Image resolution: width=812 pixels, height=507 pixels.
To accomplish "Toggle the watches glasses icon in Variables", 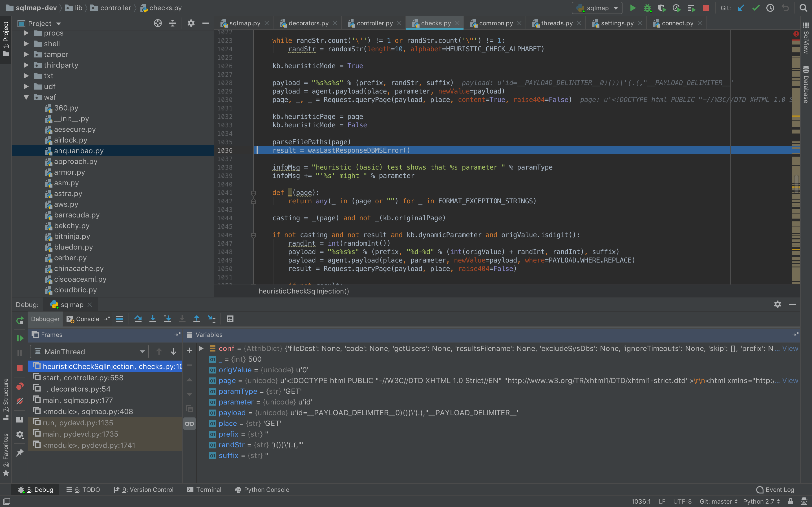I will 189,424.
